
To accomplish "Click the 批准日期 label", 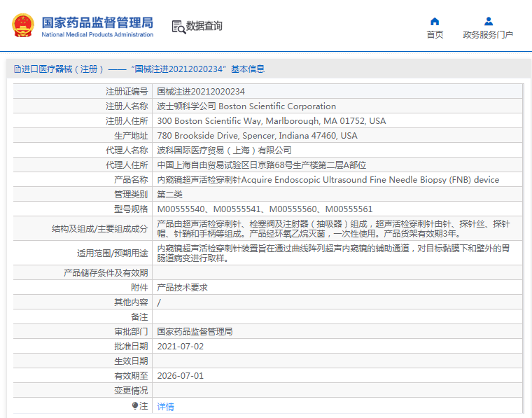I will point(131,347).
